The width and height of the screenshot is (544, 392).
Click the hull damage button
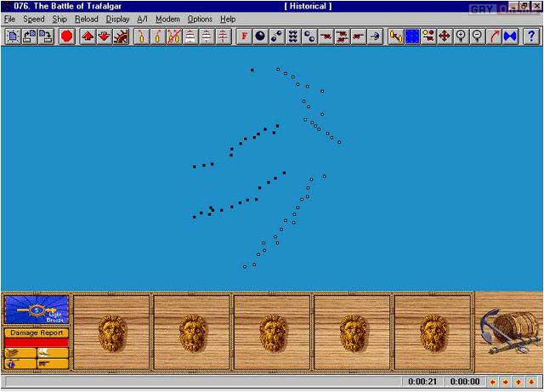[20, 353]
